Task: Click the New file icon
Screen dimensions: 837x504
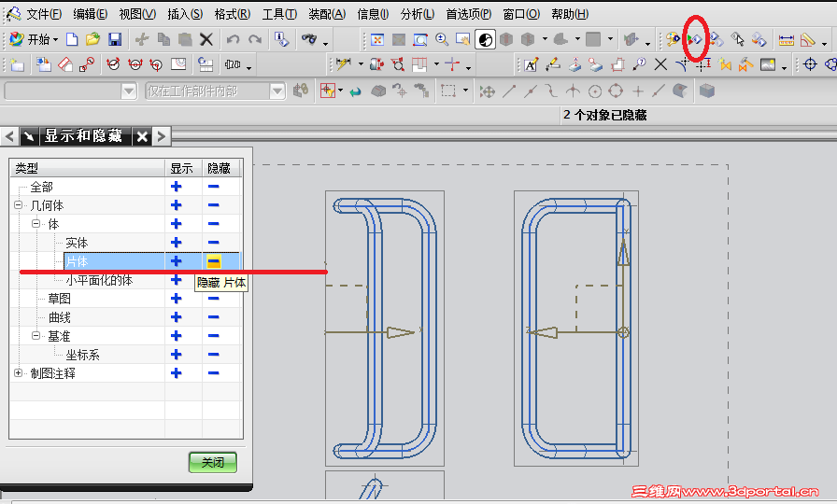Action: tap(72, 39)
